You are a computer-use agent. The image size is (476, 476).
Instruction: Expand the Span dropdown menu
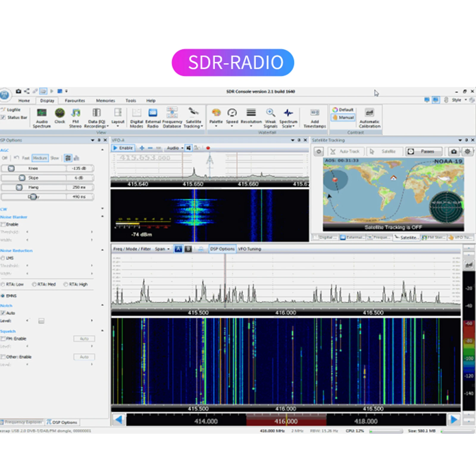162,249
